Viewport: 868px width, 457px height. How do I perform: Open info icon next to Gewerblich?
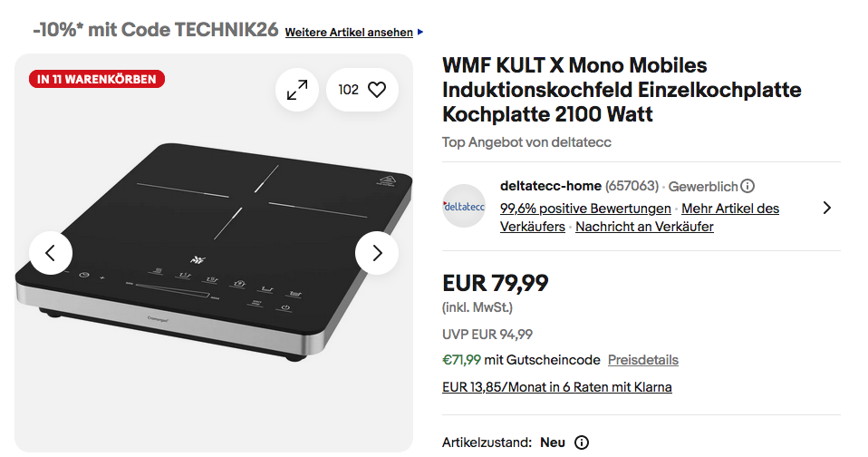(747, 186)
